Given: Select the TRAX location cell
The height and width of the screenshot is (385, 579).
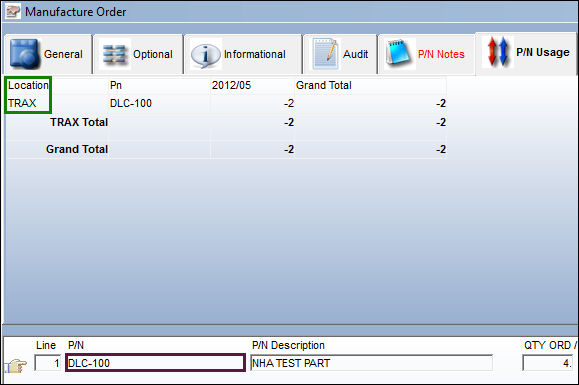Looking at the screenshot, I should 22,103.
